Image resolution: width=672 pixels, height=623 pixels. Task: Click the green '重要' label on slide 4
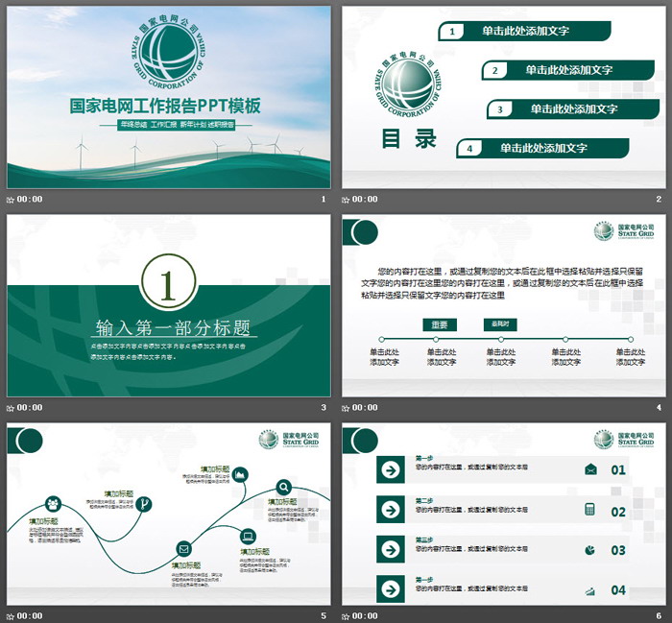(440, 325)
